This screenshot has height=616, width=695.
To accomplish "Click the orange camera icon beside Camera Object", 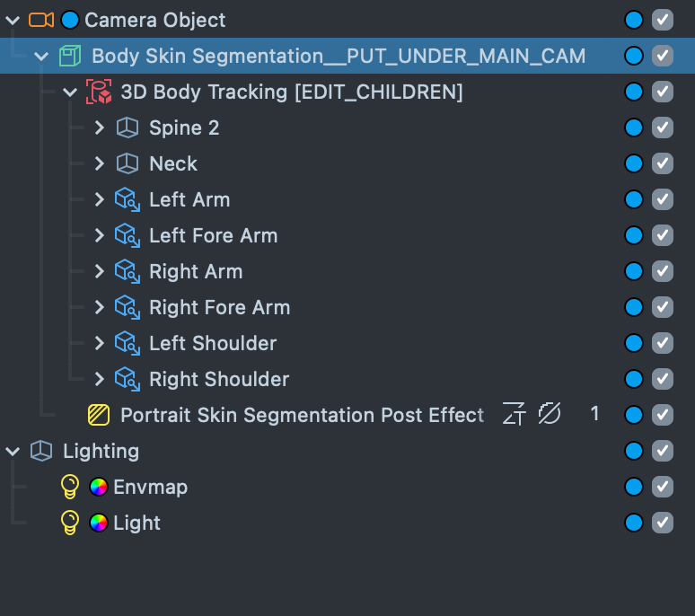I will pos(40,20).
